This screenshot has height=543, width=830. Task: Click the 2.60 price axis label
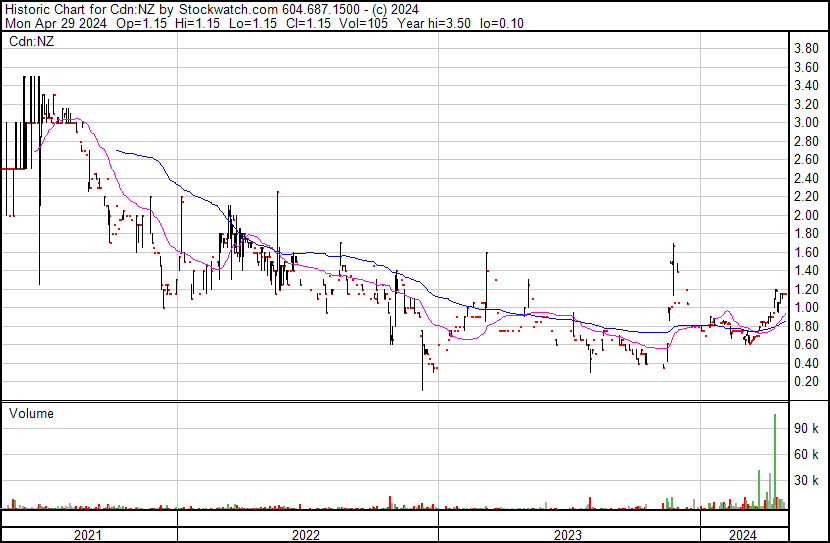pos(806,160)
